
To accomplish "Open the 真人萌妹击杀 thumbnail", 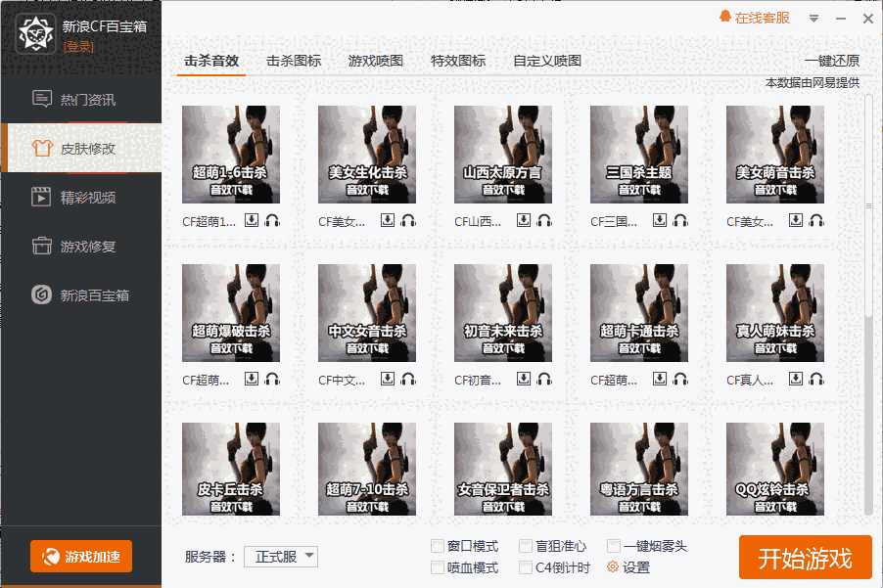I will (x=775, y=313).
